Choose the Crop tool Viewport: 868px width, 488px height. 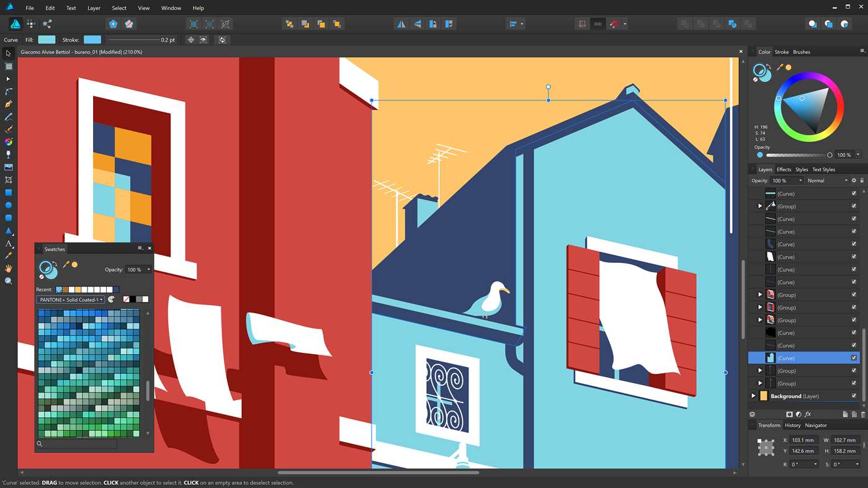pos(9,180)
